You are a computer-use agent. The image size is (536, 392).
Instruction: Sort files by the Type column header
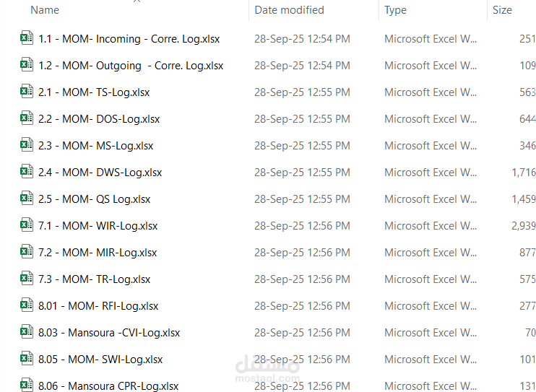(396, 10)
